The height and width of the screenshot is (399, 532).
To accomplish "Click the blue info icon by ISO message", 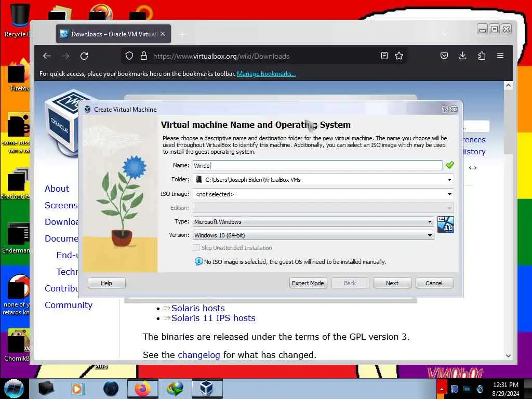I will [x=198, y=262].
